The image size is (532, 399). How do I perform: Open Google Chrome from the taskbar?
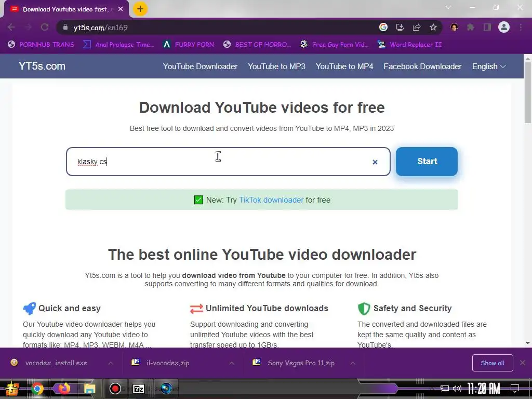pos(37,389)
